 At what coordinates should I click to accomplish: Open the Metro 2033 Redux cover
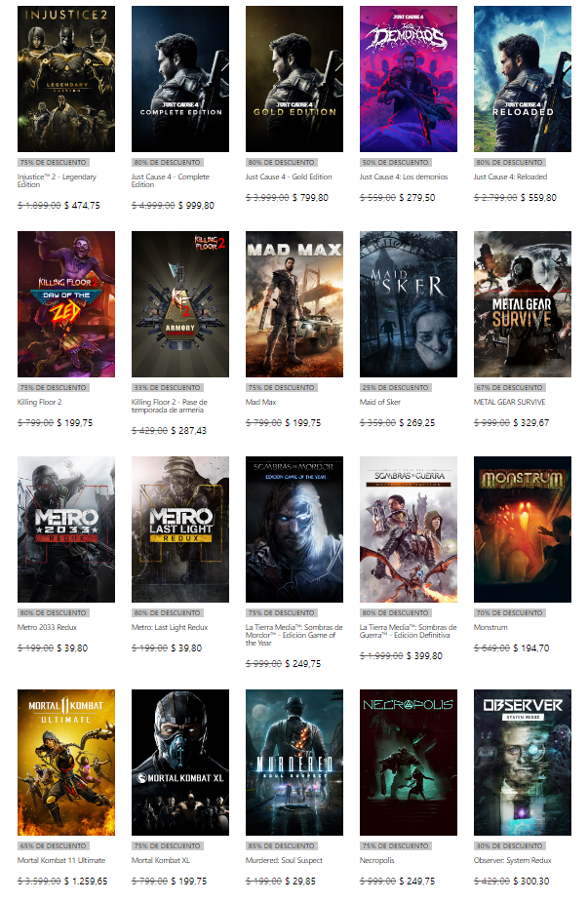point(66,529)
